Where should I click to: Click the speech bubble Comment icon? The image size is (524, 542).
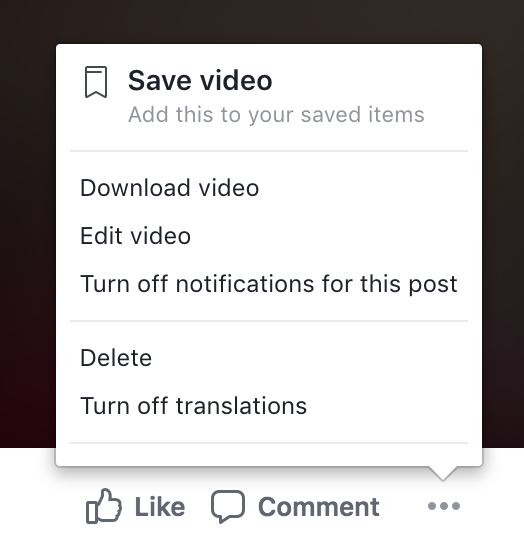click(228, 506)
